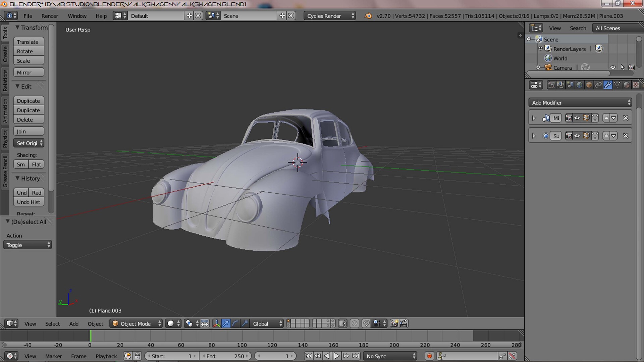
Task: Toggle edit-mode display on the Mirror modifier
Action: [x=586, y=118]
